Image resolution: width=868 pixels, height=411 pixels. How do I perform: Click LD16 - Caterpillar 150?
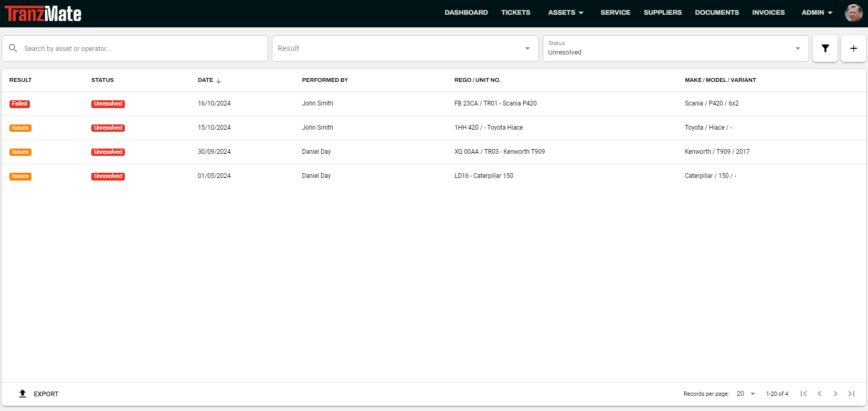[484, 176]
